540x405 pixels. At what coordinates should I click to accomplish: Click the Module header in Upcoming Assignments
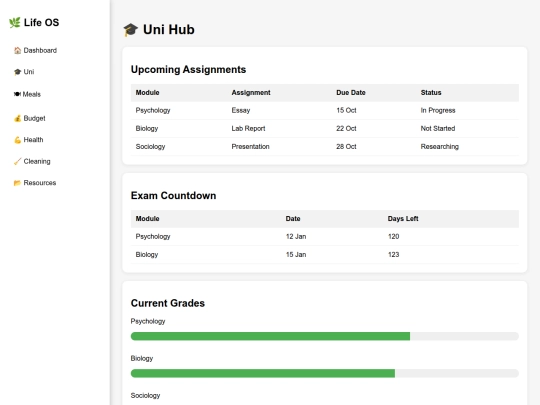(147, 93)
